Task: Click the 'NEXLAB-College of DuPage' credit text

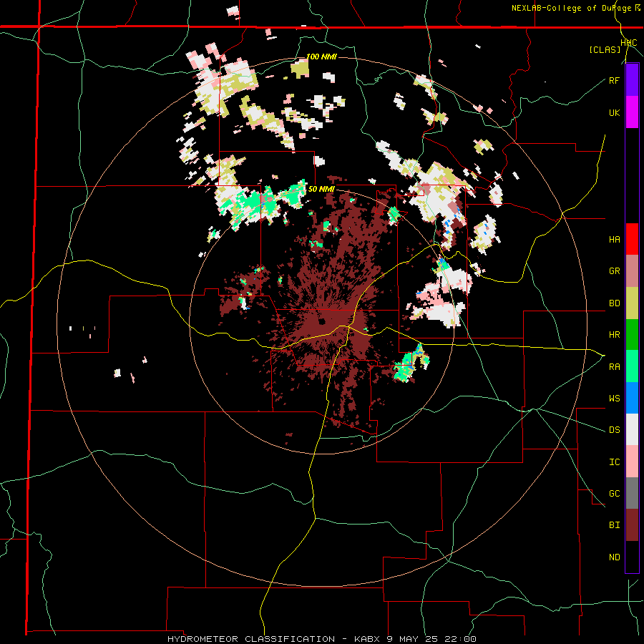Action: click(x=572, y=8)
